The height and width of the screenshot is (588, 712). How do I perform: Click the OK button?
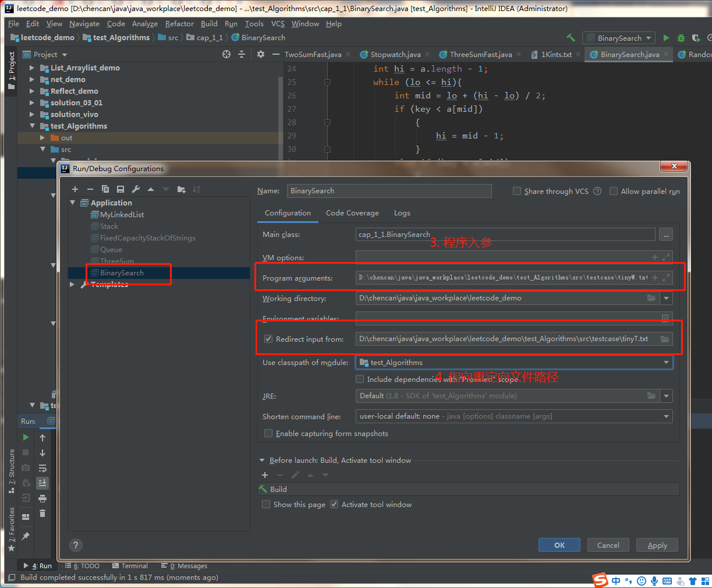(x=559, y=546)
